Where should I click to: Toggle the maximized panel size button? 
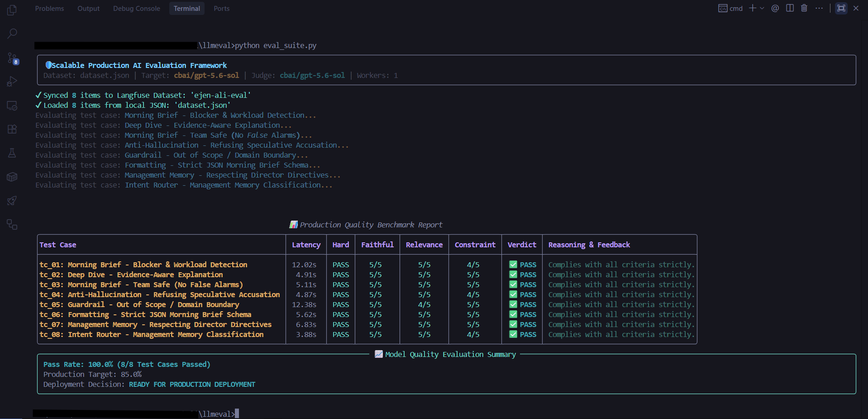coord(841,8)
